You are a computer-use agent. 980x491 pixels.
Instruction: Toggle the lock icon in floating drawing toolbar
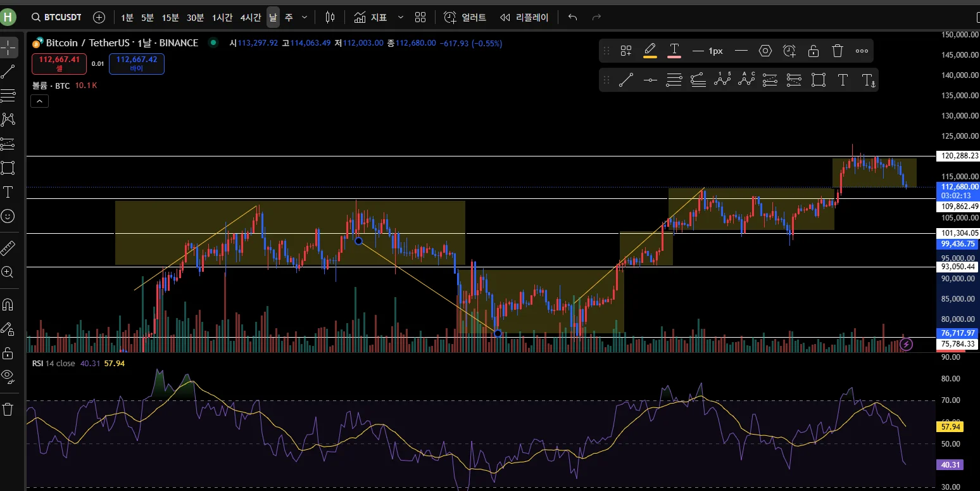(x=814, y=51)
